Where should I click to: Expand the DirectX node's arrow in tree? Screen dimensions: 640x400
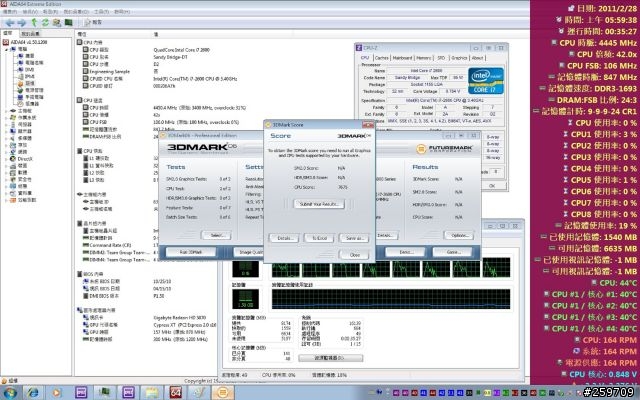(x=6, y=159)
